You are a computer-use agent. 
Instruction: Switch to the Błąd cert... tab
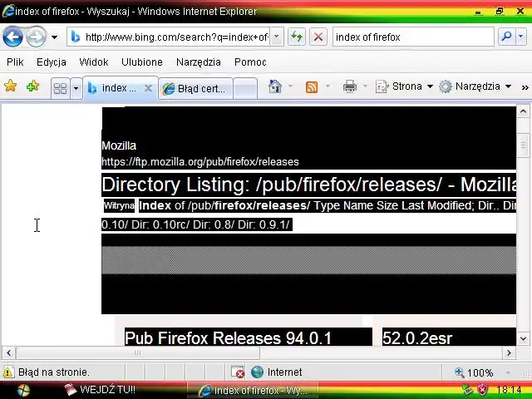tap(196, 89)
